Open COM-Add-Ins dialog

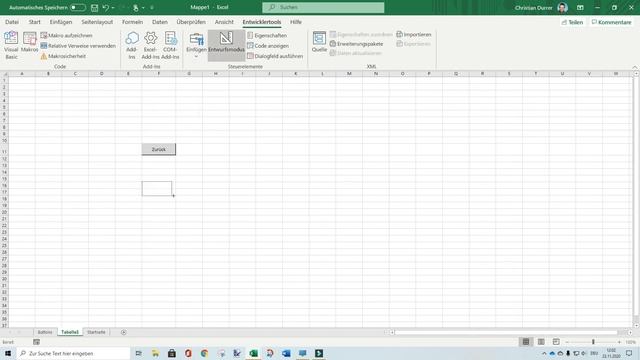click(170, 45)
